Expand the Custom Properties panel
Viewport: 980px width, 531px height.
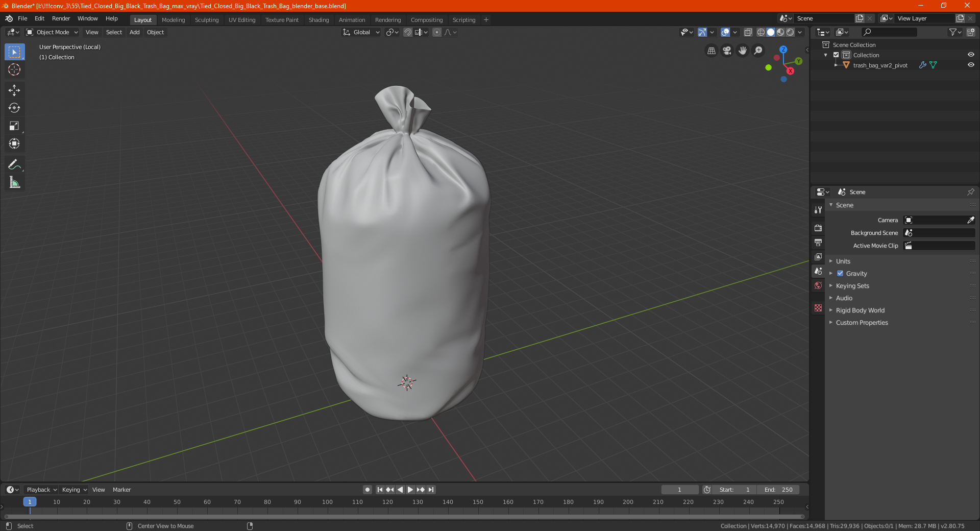862,322
